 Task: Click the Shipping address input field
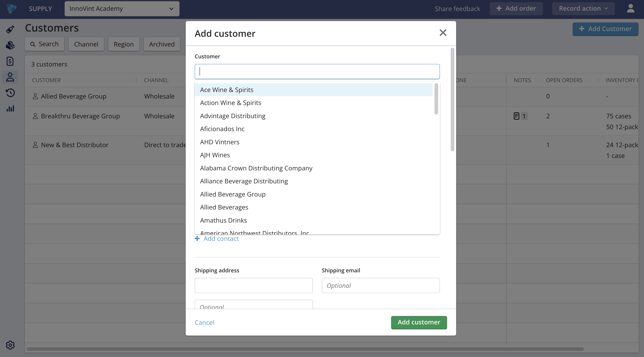[253, 285]
